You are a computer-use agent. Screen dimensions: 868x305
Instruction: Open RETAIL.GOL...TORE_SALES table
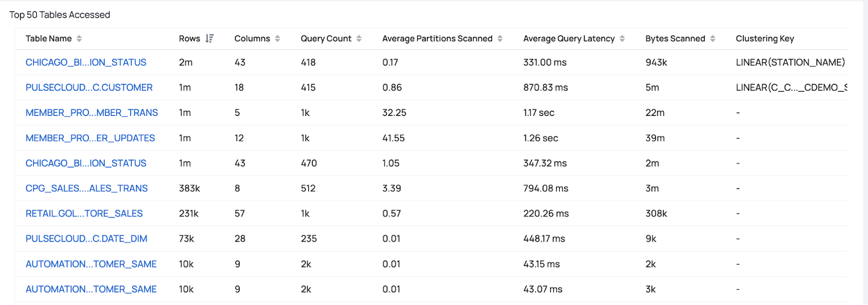84,213
